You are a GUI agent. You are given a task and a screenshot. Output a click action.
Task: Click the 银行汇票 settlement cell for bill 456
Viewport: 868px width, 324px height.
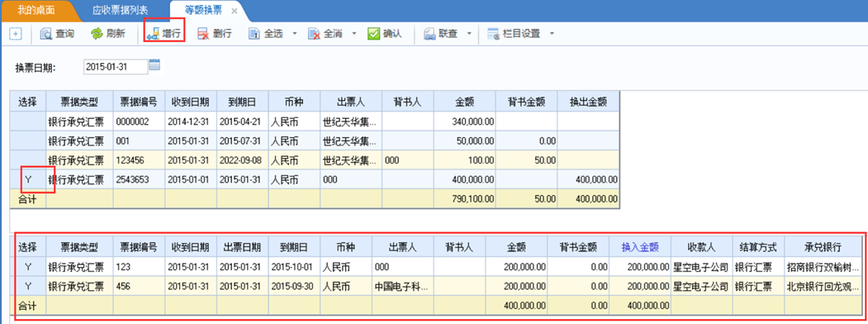click(758, 286)
